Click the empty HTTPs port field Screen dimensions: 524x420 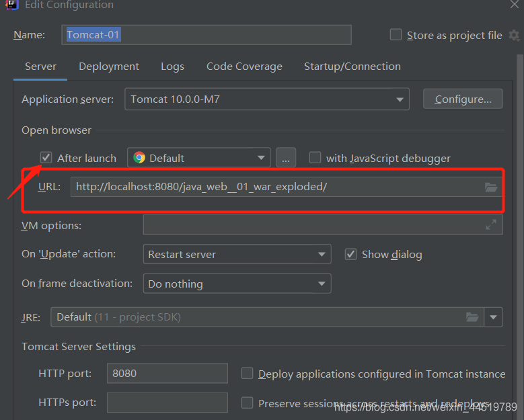click(167, 403)
